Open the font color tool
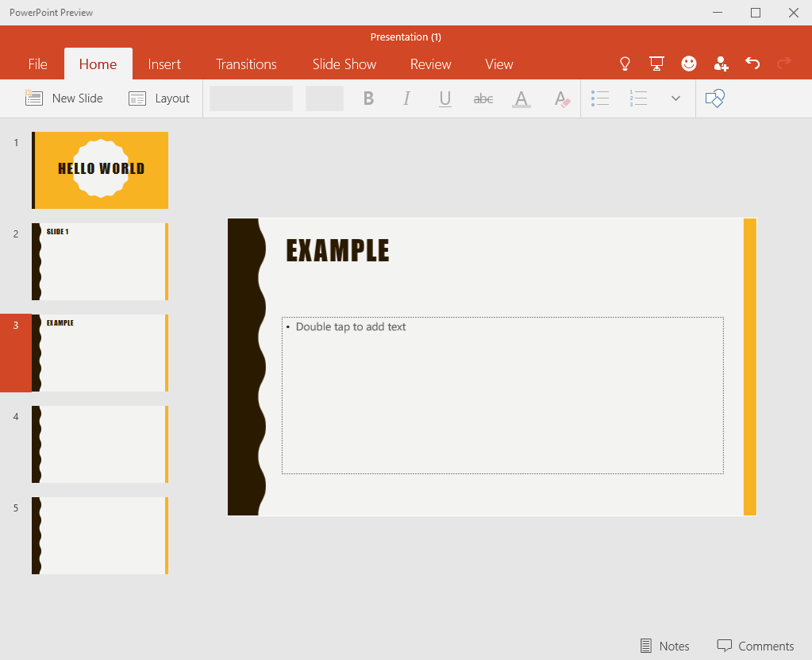The height and width of the screenshot is (660, 812). [x=521, y=98]
